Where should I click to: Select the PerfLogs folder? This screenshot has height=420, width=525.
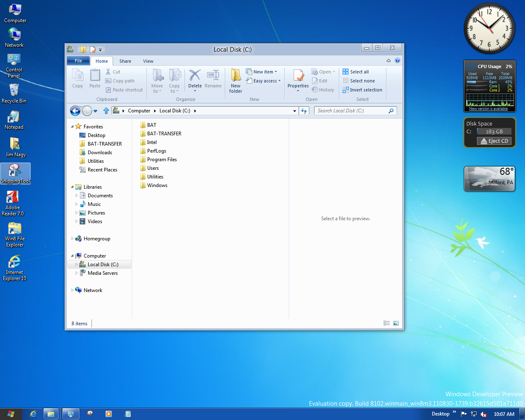click(153, 151)
